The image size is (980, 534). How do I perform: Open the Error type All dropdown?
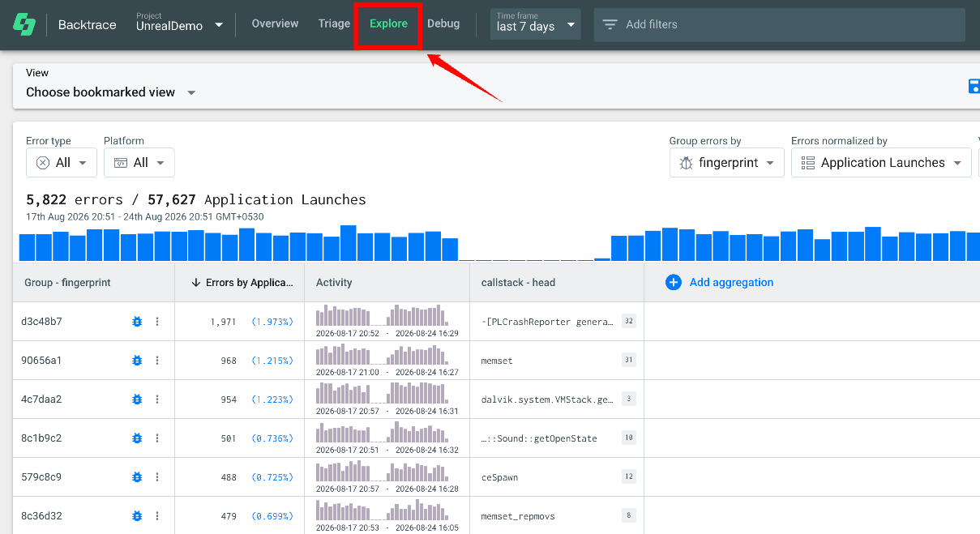62,163
